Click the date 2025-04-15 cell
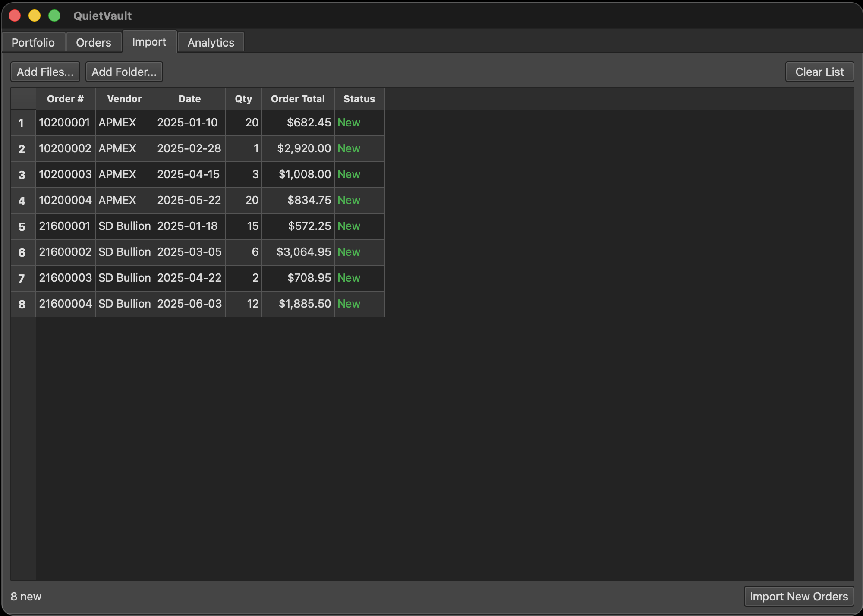863x616 pixels. pyautogui.click(x=190, y=175)
